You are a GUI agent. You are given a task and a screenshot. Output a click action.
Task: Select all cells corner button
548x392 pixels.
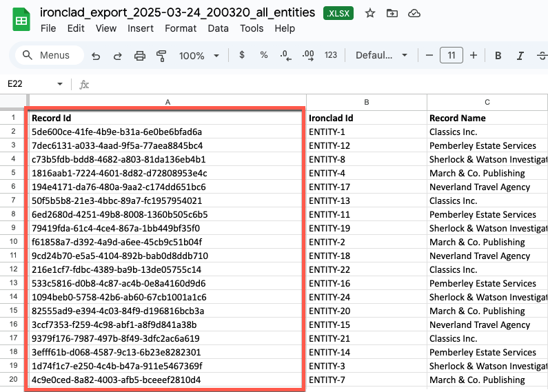(x=14, y=102)
